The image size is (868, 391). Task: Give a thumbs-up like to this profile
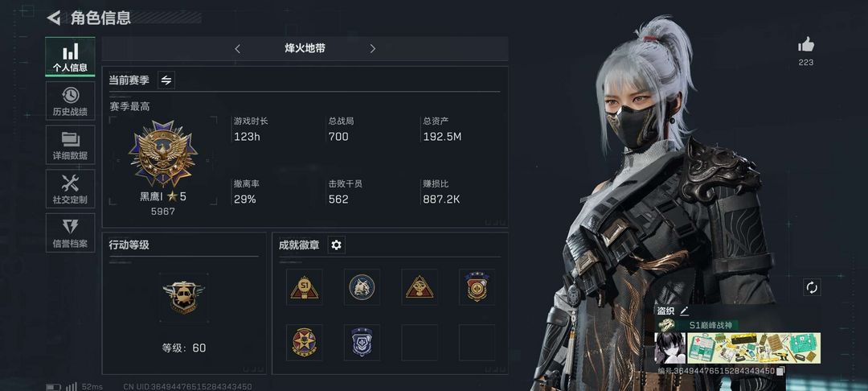point(806,45)
